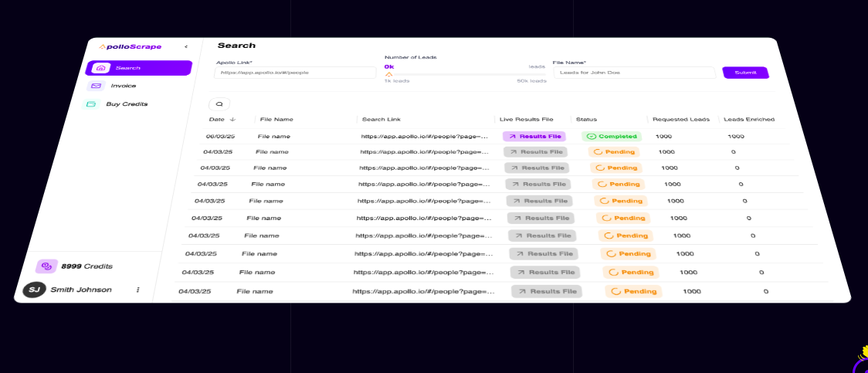Open the Invoice menu item
Screen dimensions: 868x373
click(x=123, y=86)
